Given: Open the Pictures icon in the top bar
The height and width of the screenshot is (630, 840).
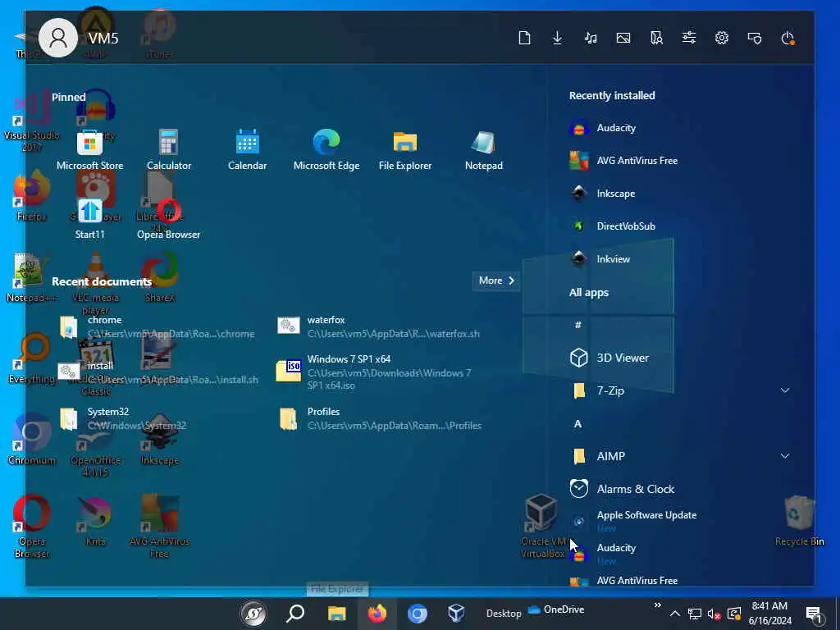Looking at the screenshot, I should coord(623,38).
